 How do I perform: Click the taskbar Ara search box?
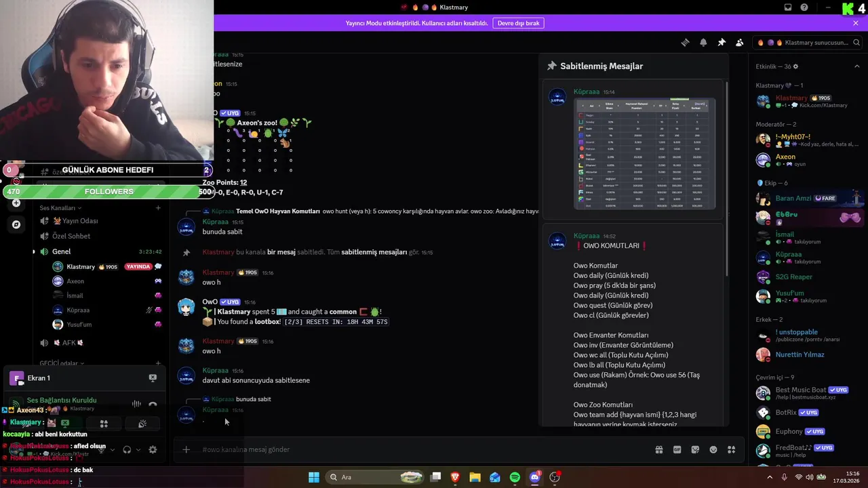click(x=374, y=477)
